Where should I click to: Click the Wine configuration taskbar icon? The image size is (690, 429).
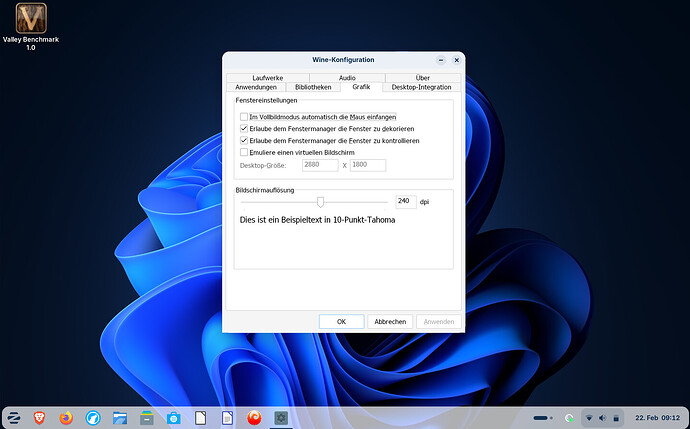click(x=281, y=417)
